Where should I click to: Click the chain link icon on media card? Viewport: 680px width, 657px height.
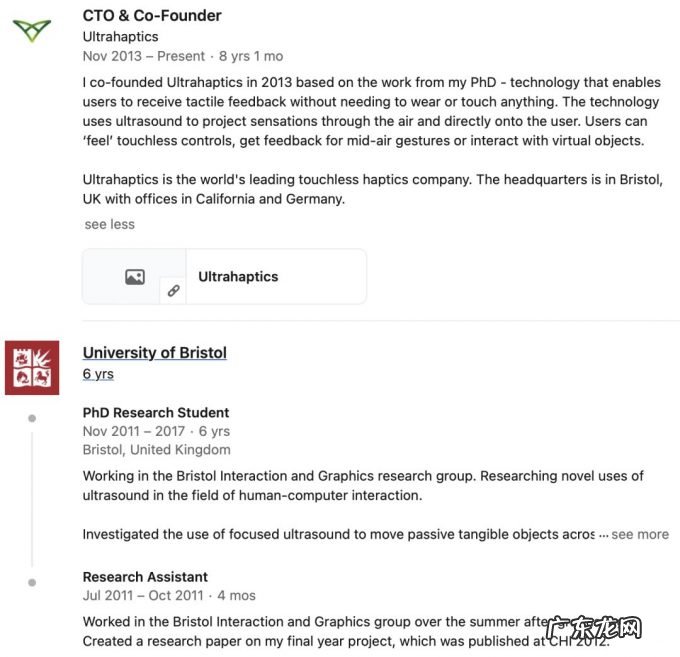coord(174,291)
